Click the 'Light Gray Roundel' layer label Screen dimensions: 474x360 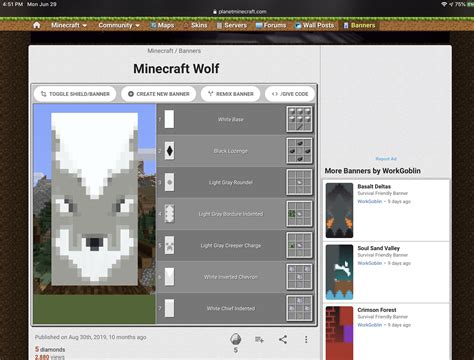(231, 182)
